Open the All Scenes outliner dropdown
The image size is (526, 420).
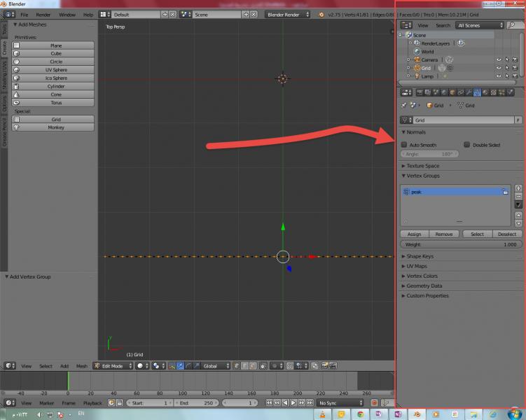coord(480,25)
